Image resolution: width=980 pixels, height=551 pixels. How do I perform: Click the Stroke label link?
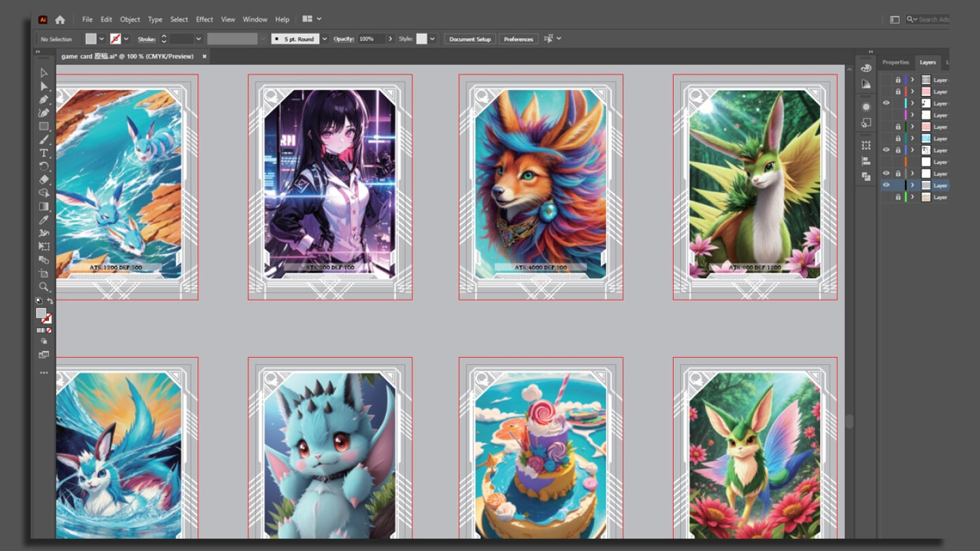(147, 39)
